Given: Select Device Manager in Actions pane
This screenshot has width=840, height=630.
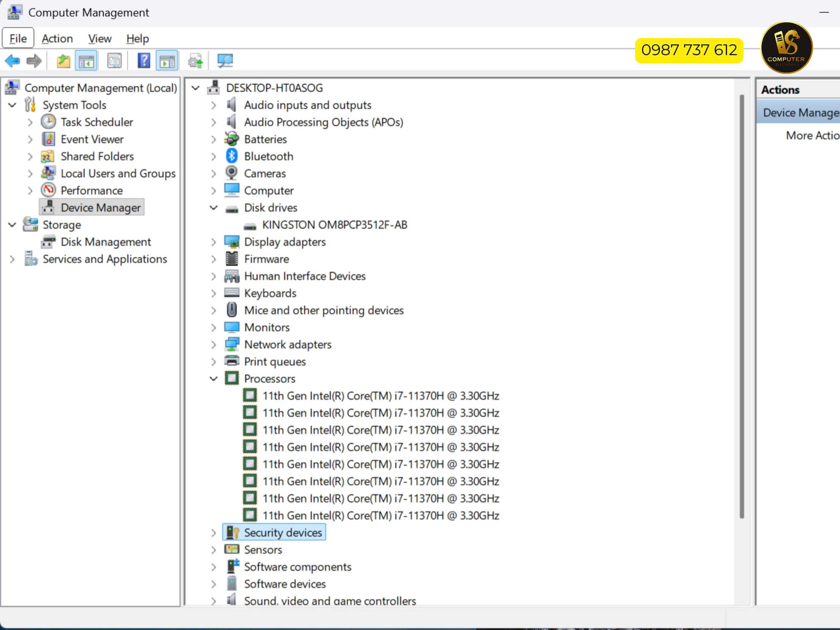Looking at the screenshot, I should 798,113.
